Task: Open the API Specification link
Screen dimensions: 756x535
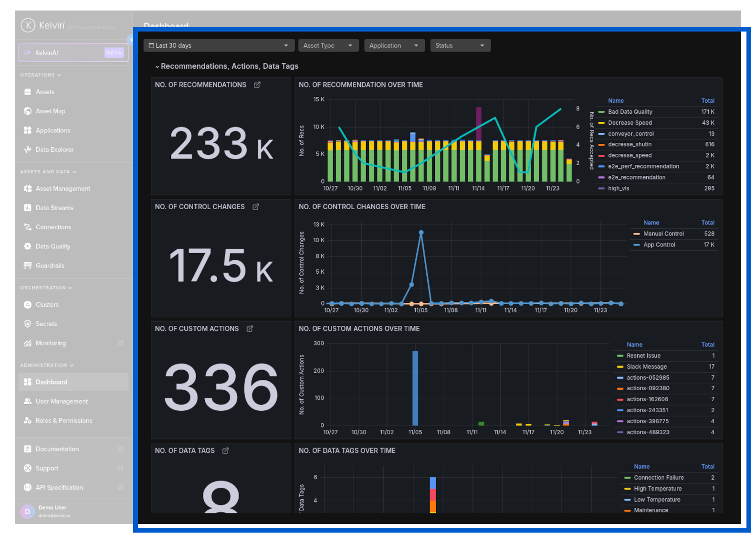Action: click(x=59, y=488)
